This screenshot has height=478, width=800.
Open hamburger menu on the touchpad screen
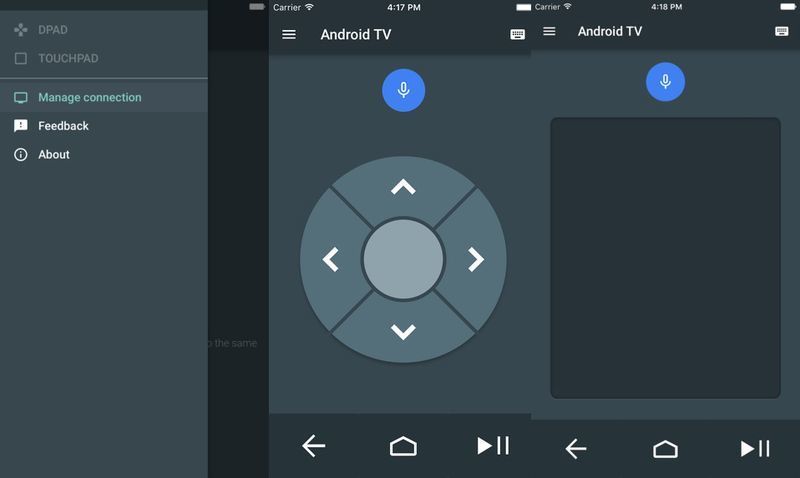coord(549,31)
